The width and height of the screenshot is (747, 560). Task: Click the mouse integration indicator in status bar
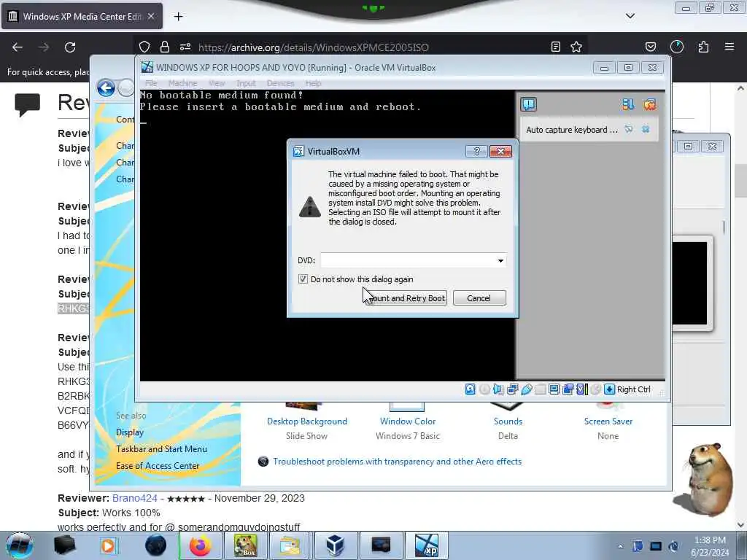(x=595, y=389)
